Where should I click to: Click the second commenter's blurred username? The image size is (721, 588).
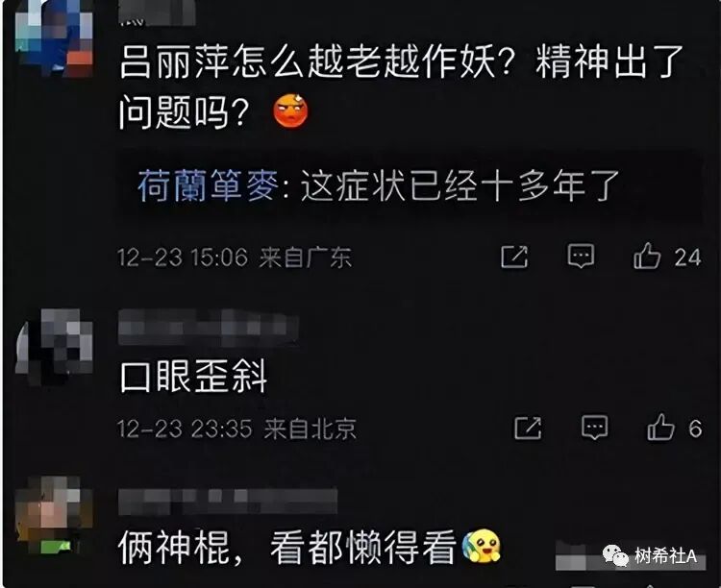(209, 328)
